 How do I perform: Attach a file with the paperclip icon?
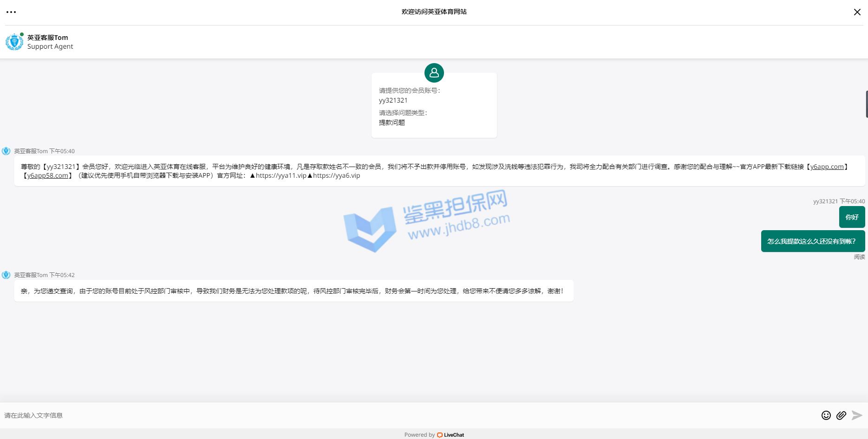point(841,415)
